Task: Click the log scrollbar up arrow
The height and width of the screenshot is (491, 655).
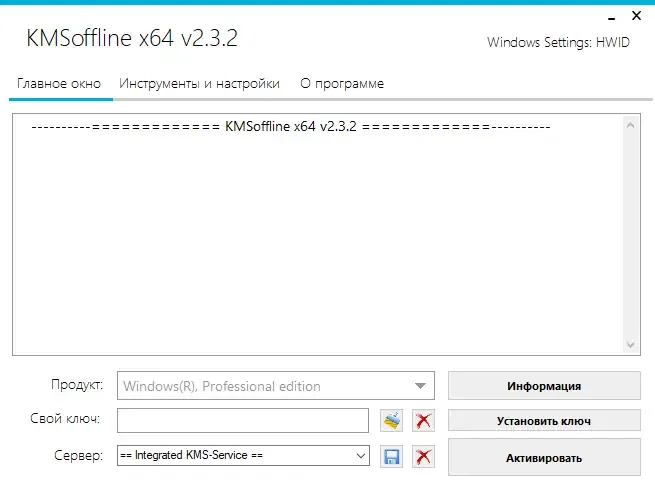Action: [631, 125]
